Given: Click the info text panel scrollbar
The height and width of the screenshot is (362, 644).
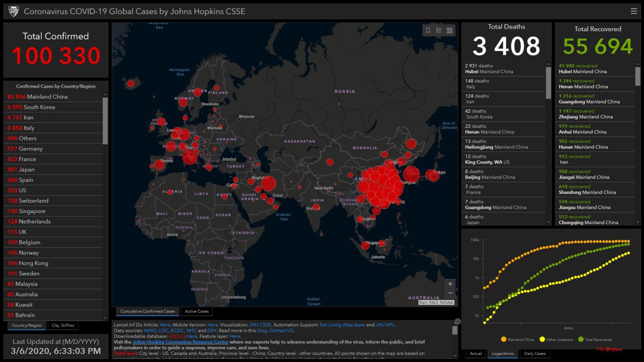Looking at the screenshot, I should (455, 330).
